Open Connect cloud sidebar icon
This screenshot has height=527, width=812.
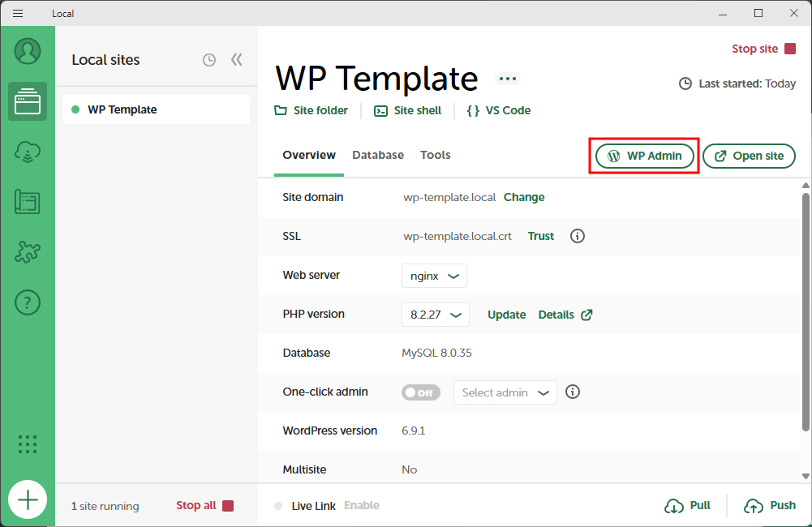[x=28, y=152]
